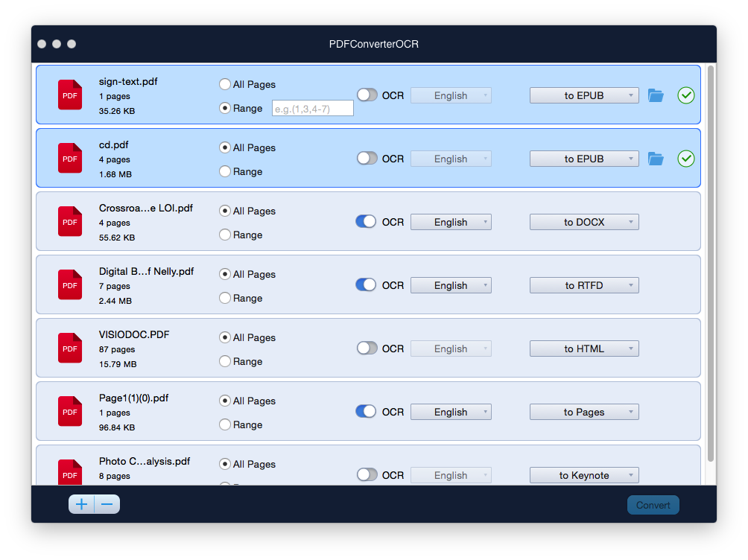Open the English language dropdown for Crossroa...e LOI.pdf
The height and width of the screenshot is (560, 748).
[x=451, y=221]
